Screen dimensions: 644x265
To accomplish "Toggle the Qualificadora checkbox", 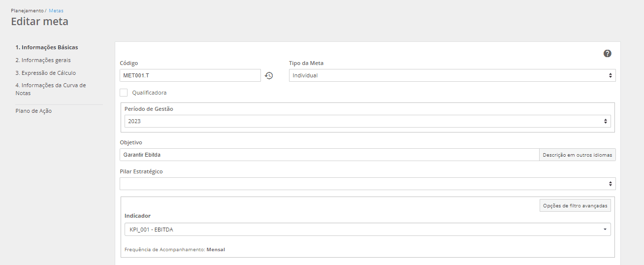I will click(x=124, y=93).
